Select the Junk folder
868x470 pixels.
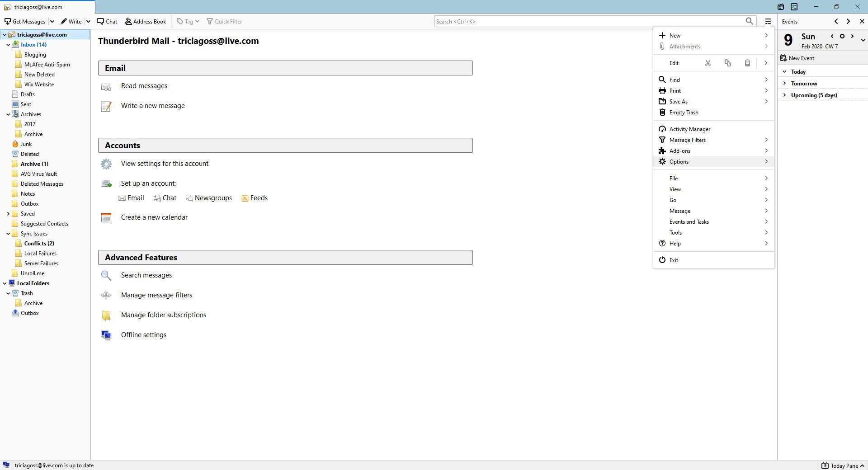pyautogui.click(x=26, y=144)
